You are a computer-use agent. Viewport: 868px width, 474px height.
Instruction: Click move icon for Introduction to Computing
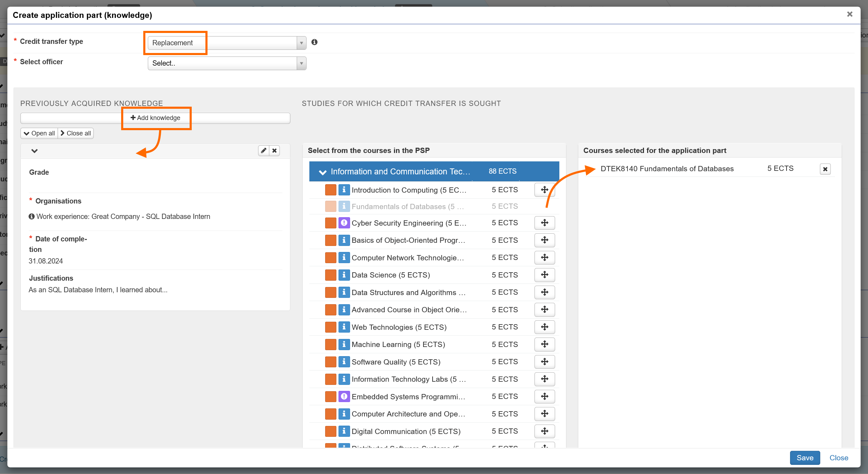tap(544, 190)
